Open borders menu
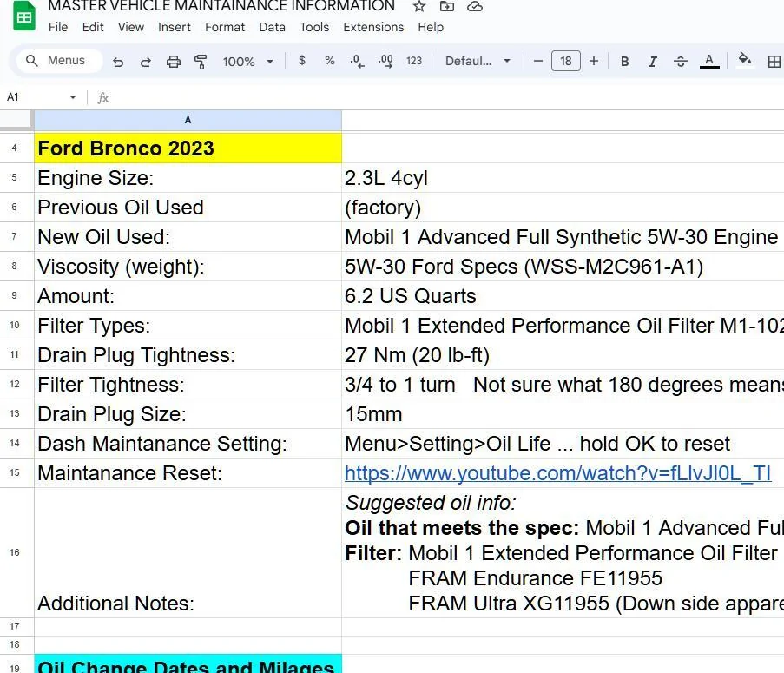784x673 pixels. (774, 62)
